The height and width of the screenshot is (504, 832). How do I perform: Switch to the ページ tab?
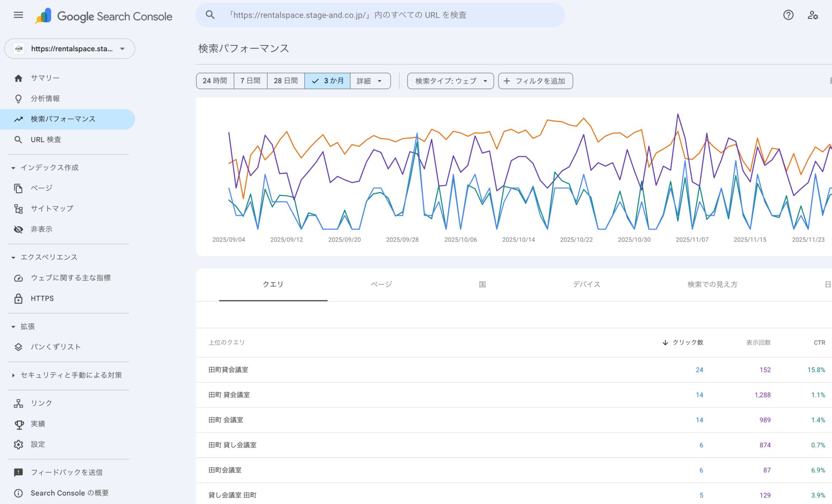pyautogui.click(x=380, y=284)
